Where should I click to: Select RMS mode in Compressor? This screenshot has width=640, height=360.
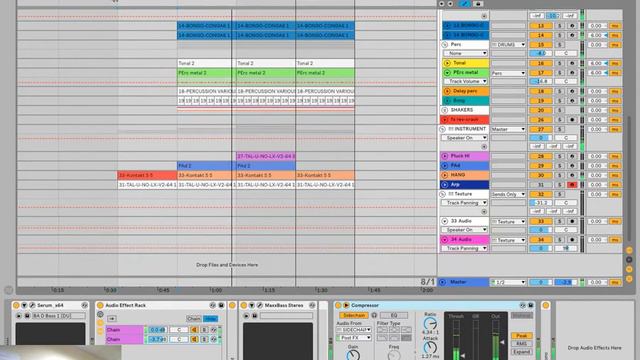(x=522, y=344)
